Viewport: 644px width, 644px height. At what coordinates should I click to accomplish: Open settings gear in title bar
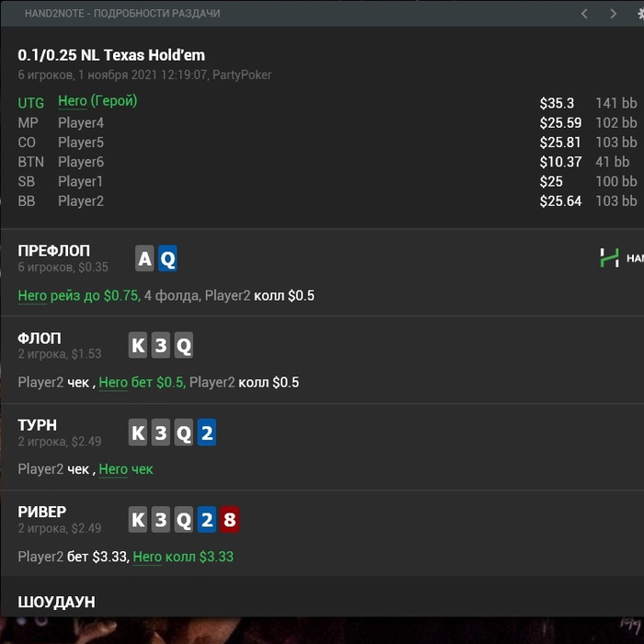[x=639, y=14]
